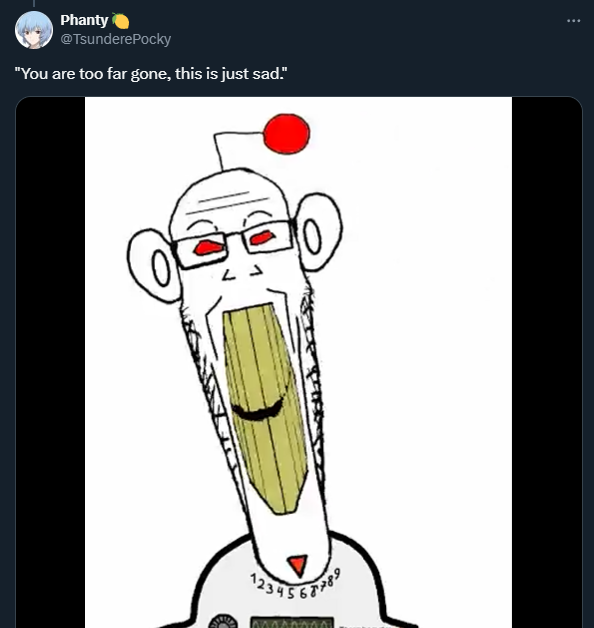Click the red antenna ball in the drawing
Screen dimensions: 594x628
pos(287,134)
